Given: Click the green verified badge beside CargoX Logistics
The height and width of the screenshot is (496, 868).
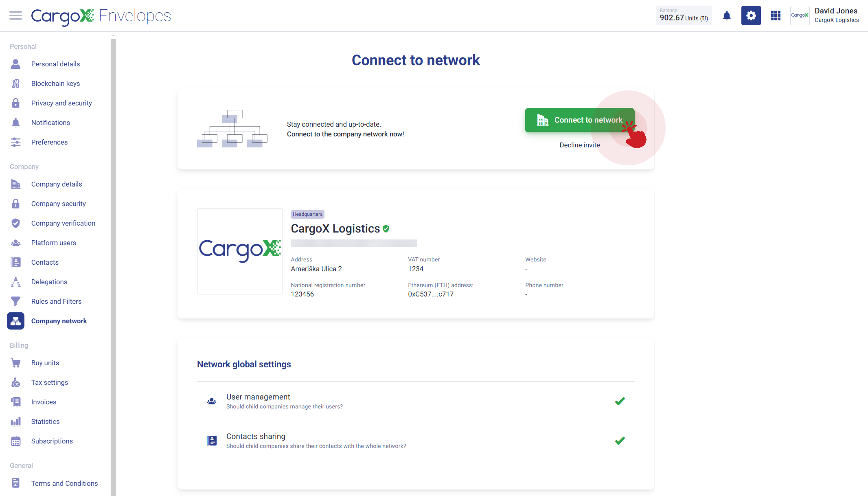Looking at the screenshot, I should 386,229.
